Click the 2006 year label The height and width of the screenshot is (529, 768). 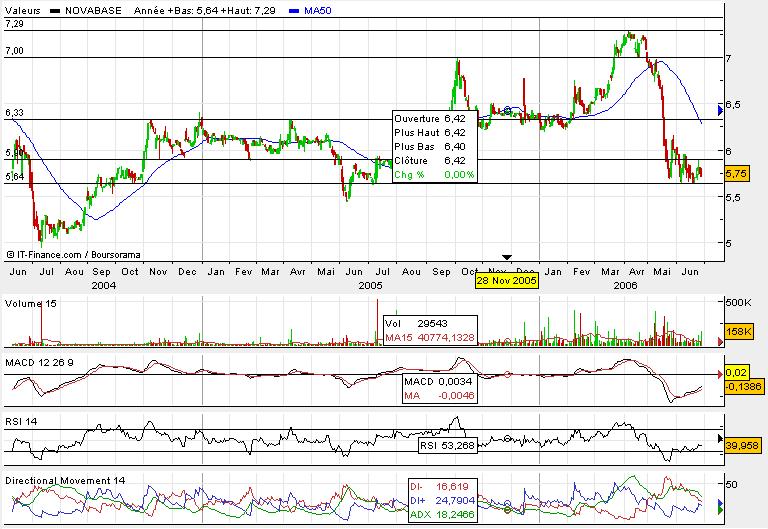pos(625,285)
